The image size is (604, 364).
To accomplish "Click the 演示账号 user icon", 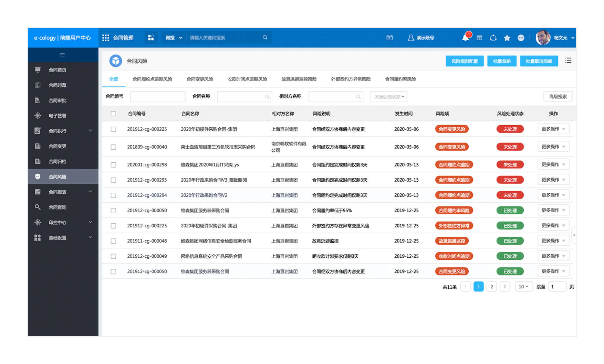I will click(x=410, y=38).
